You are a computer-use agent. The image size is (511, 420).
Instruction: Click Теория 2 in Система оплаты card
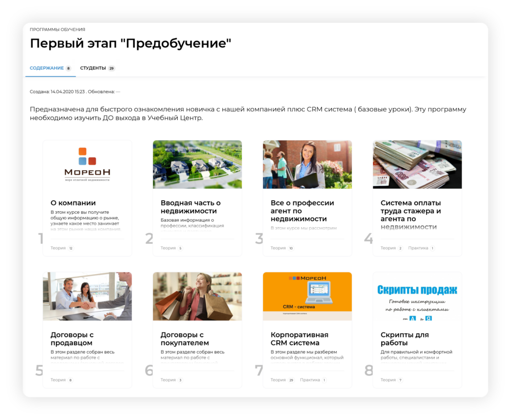pyautogui.click(x=392, y=248)
